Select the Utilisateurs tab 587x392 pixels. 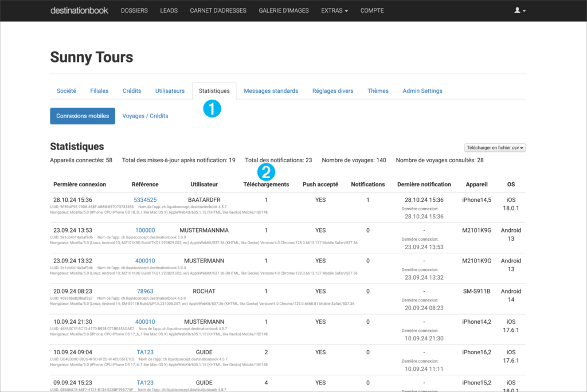[x=170, y=91]
